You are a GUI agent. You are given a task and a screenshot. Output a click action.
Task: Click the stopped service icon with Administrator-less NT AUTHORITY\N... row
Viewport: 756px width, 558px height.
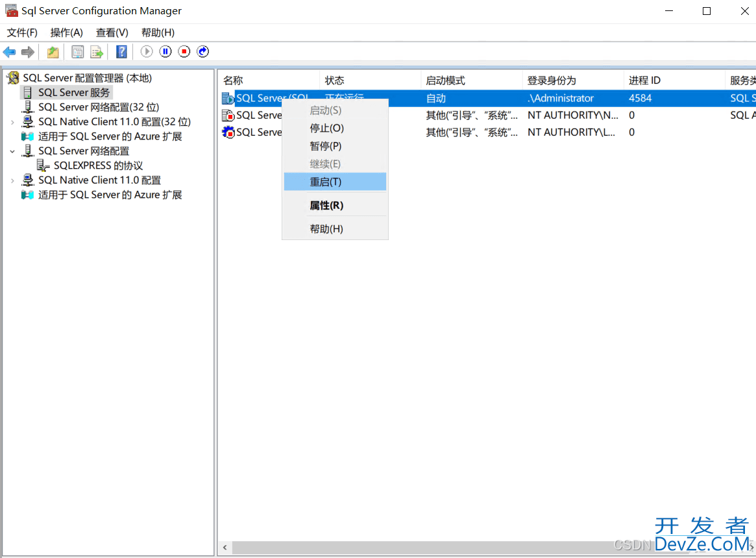228,115
